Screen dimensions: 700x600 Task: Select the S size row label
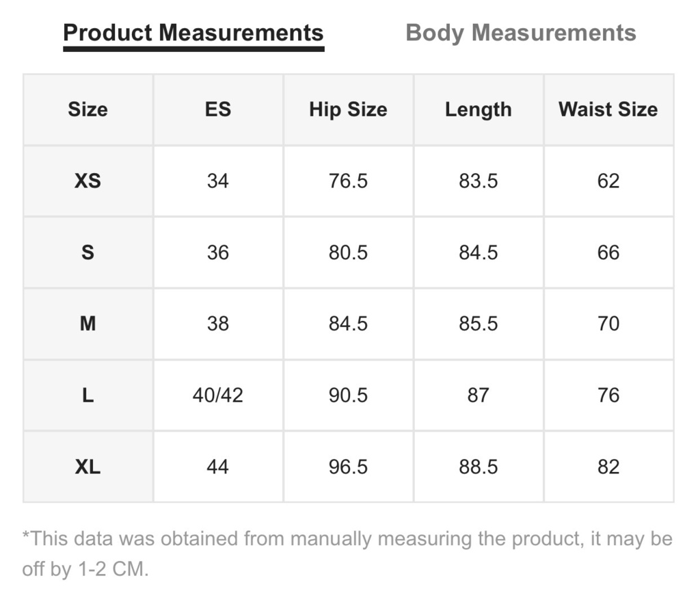point(88,252)
